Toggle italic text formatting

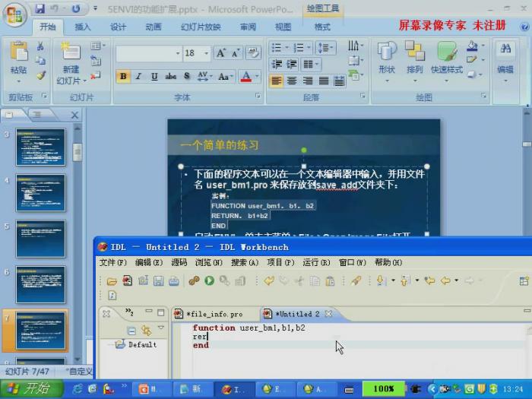point(138,77)
